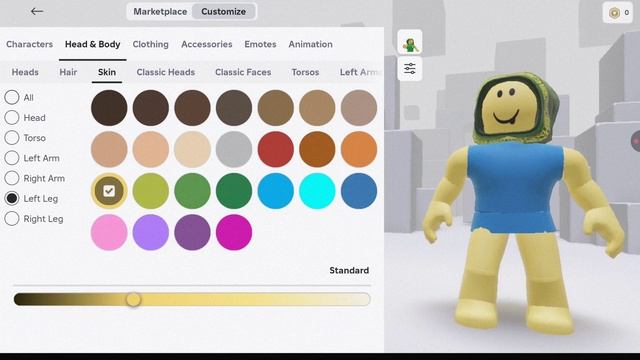
Task: Pick the cyan skin color swatch
Action: (x=317, y=191)
